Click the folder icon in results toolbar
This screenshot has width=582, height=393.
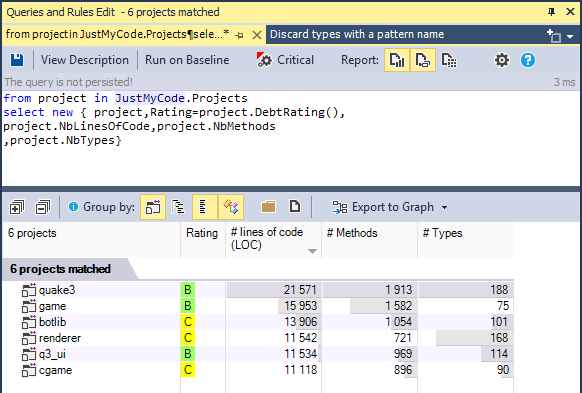pos(268,206)
